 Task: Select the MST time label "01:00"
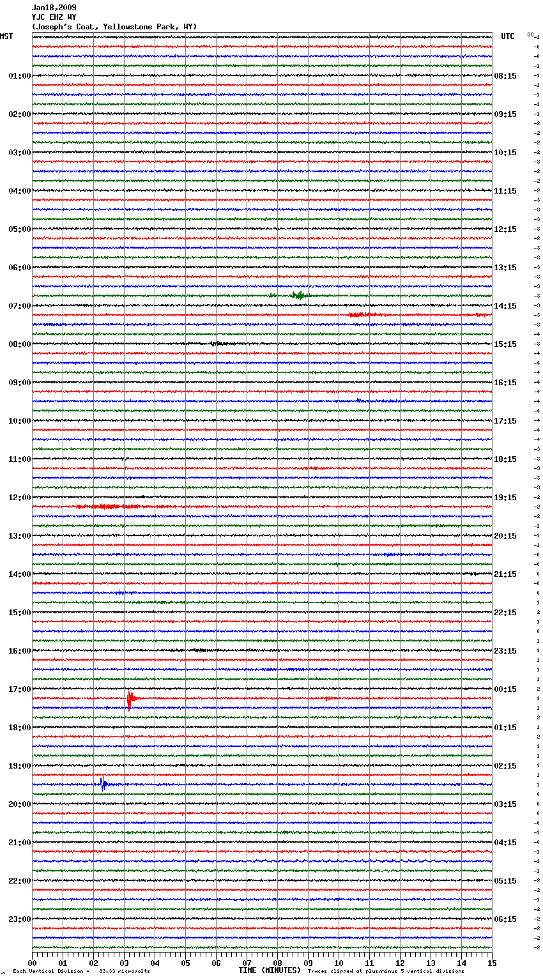20,76
